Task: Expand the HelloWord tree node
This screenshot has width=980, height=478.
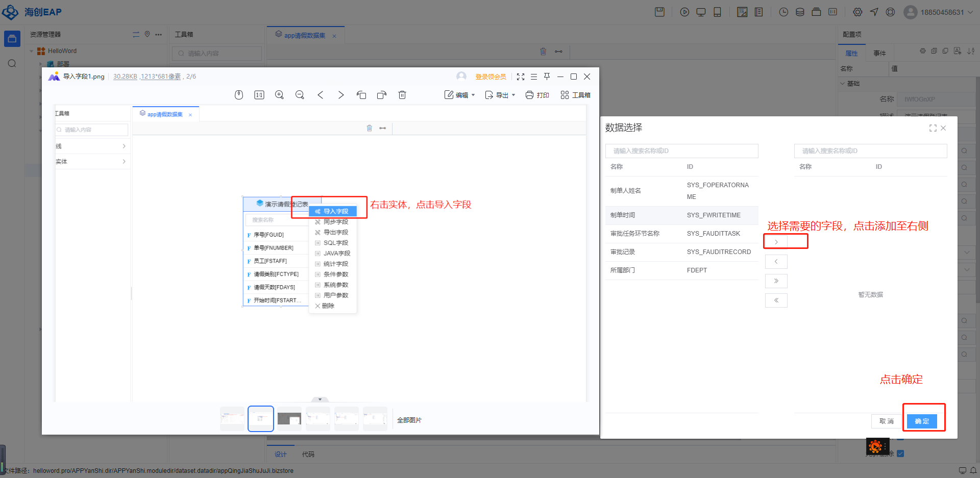Action: (x=32, y=51)
